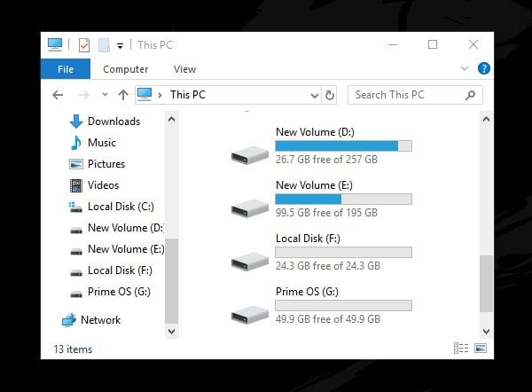Click the New Volume (E:) drive icon
532x392 pixels.
[250, 208]
